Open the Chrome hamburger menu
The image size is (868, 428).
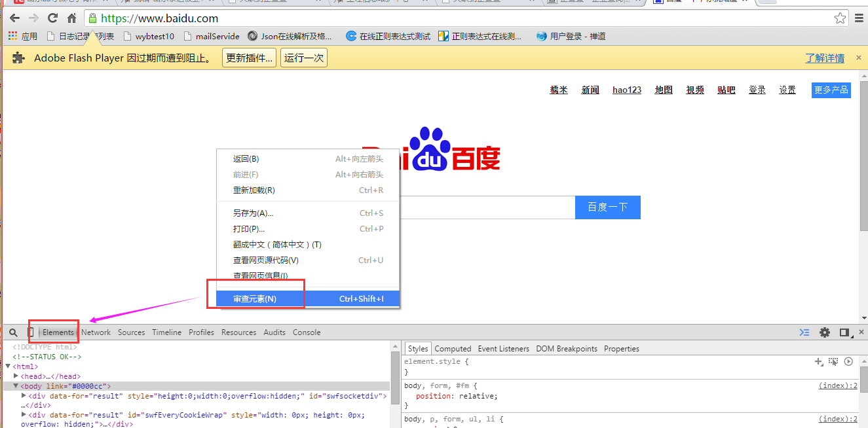858,18
